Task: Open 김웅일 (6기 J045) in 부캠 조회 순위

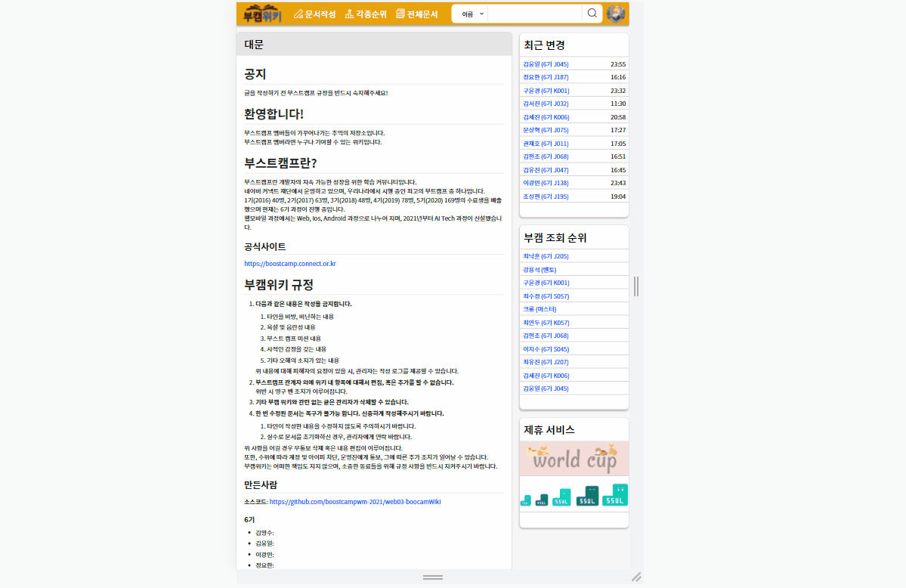Action: pos(546,388)
